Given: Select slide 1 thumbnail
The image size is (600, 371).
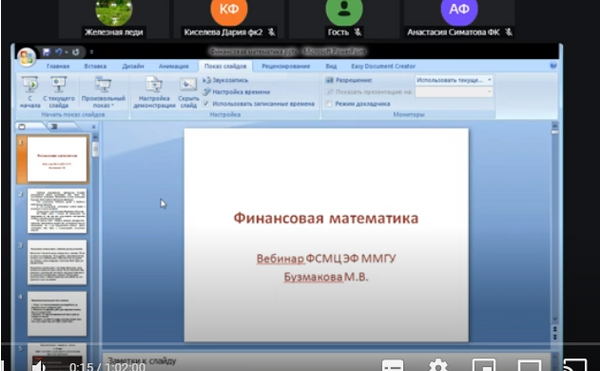Looking at the screenshot, I should point(57,159).
